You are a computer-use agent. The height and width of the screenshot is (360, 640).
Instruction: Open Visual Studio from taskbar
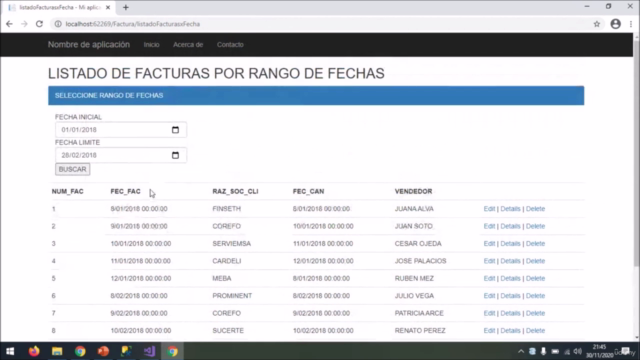pyautogui.click(x=149, y=351)
